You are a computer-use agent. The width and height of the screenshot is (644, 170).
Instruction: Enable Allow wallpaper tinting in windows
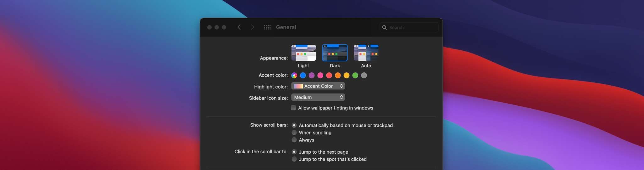pos(293,108)
